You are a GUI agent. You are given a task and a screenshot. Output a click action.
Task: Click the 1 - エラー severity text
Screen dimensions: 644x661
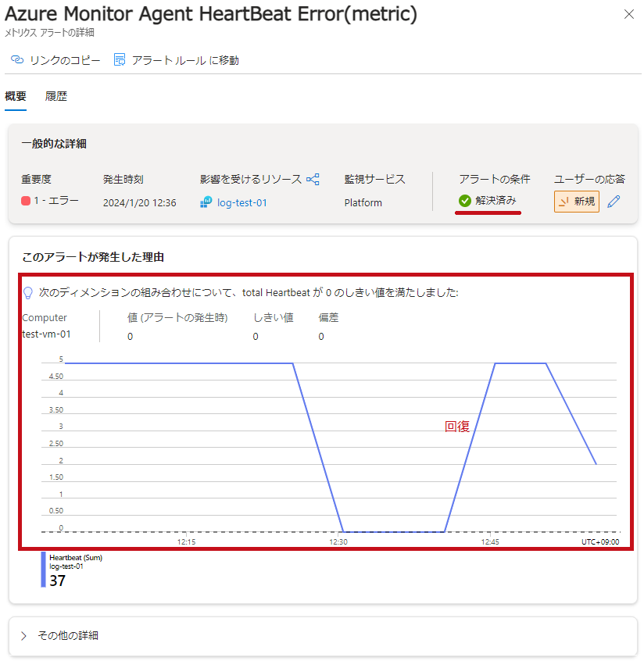tap(56, 201)
